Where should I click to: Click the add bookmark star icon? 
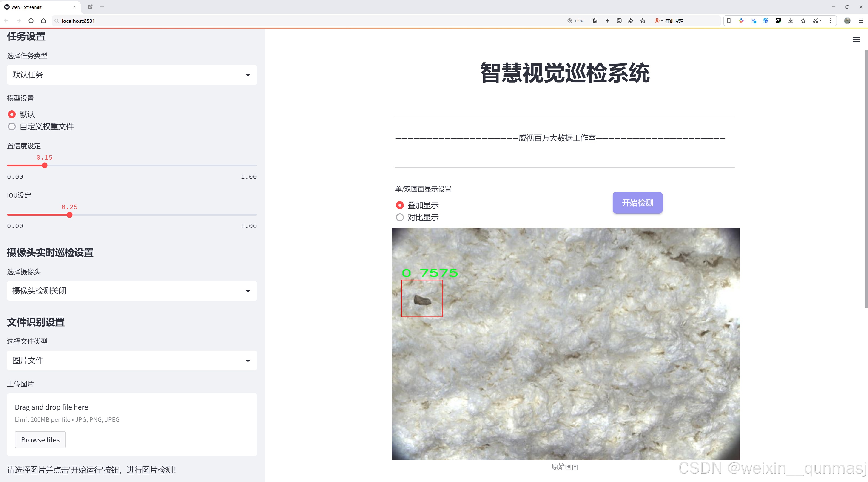(643, 20)
